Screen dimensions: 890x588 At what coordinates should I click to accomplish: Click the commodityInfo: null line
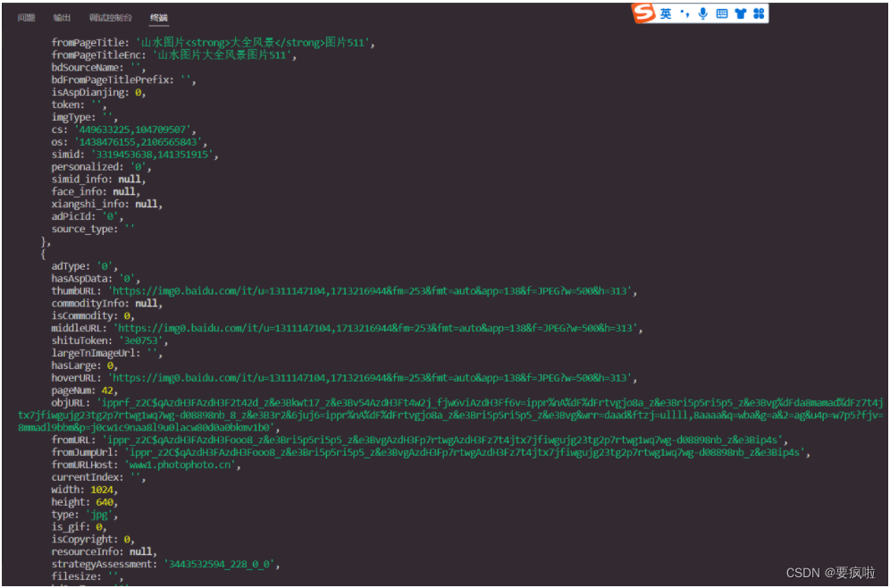pyautogui.click(x=107, y=304)
